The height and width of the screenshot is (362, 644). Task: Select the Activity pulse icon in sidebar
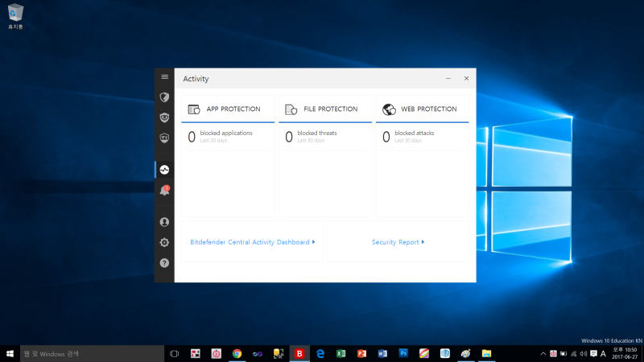coord(164,170)
